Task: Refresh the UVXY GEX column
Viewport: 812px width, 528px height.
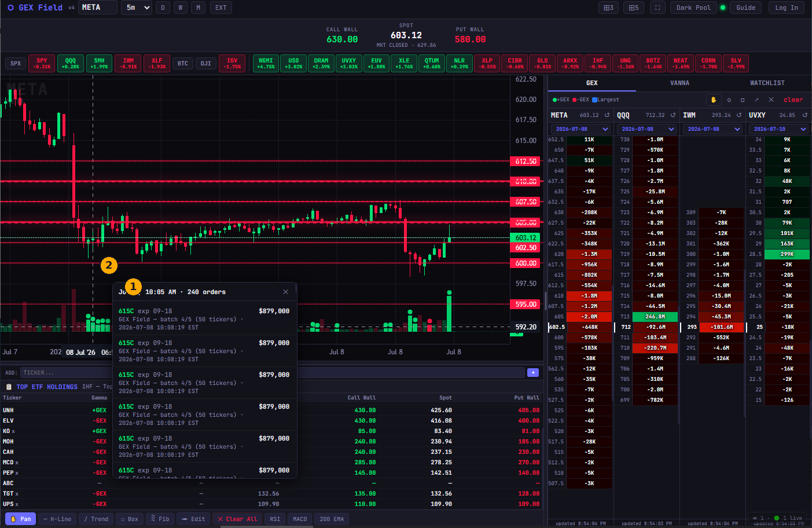Action: (805, 115)
